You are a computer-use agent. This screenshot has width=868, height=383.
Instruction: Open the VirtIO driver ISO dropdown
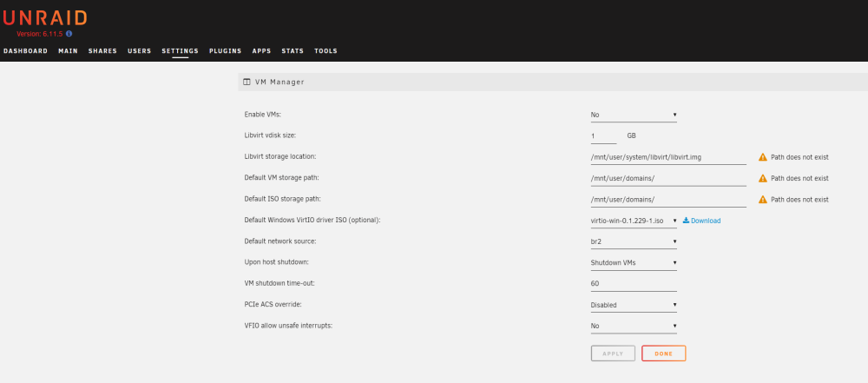click(634, 221)
